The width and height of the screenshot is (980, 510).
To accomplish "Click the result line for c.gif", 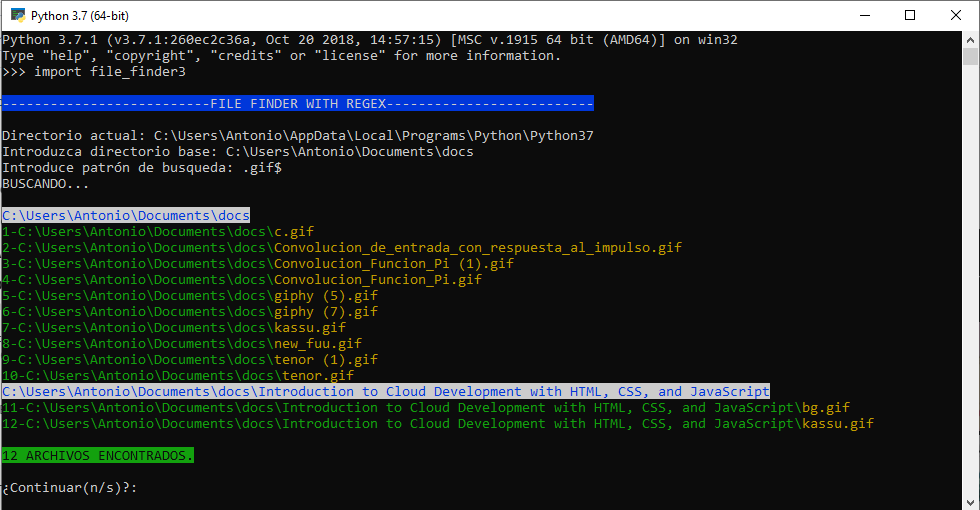I will point(158,232).
